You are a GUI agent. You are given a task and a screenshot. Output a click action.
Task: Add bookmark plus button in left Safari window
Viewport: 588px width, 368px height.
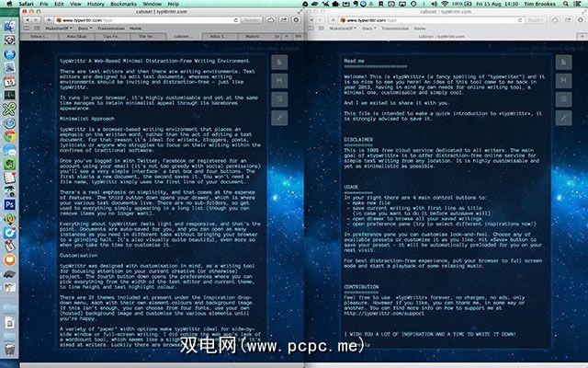click(x=49, y=20)
